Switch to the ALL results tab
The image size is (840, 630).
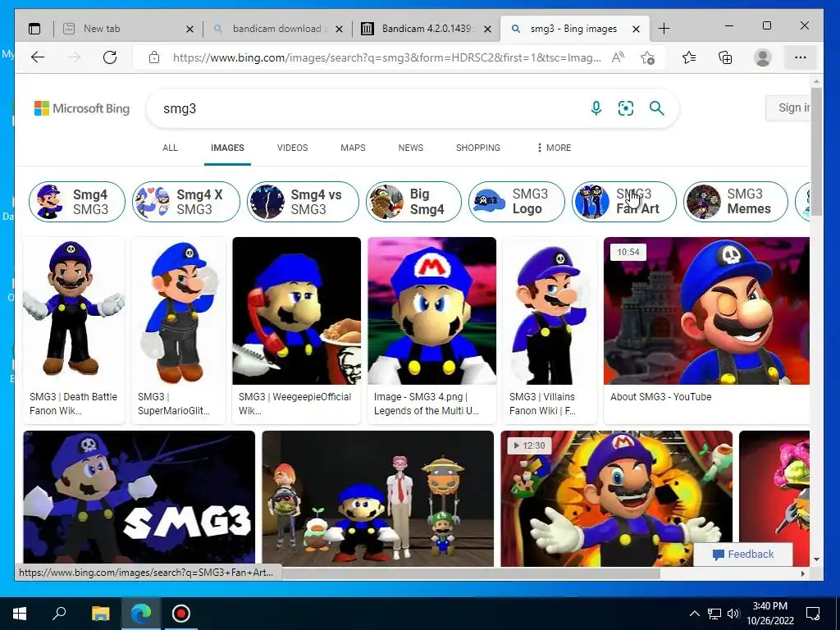coord(170,148)
